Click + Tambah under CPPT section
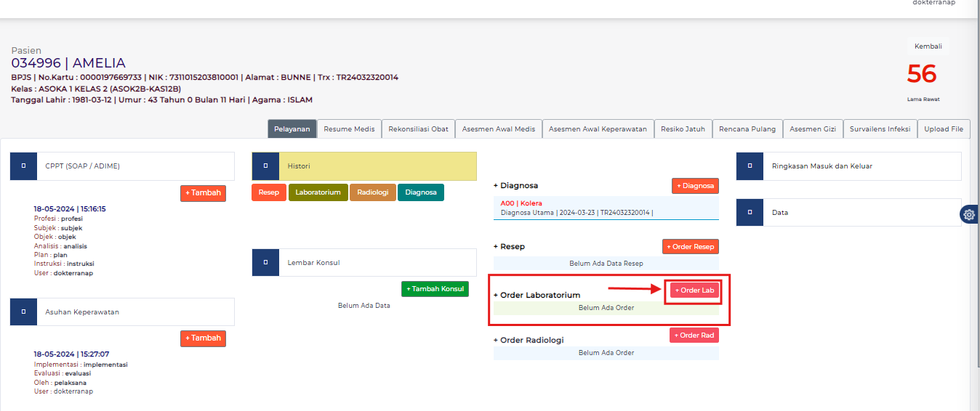 (x=203, y=193)
